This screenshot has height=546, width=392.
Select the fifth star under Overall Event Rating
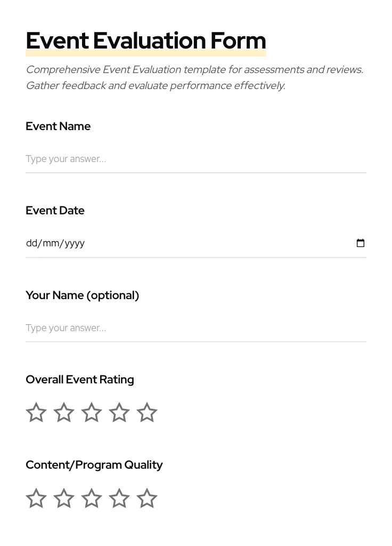[x=146, y=412]
